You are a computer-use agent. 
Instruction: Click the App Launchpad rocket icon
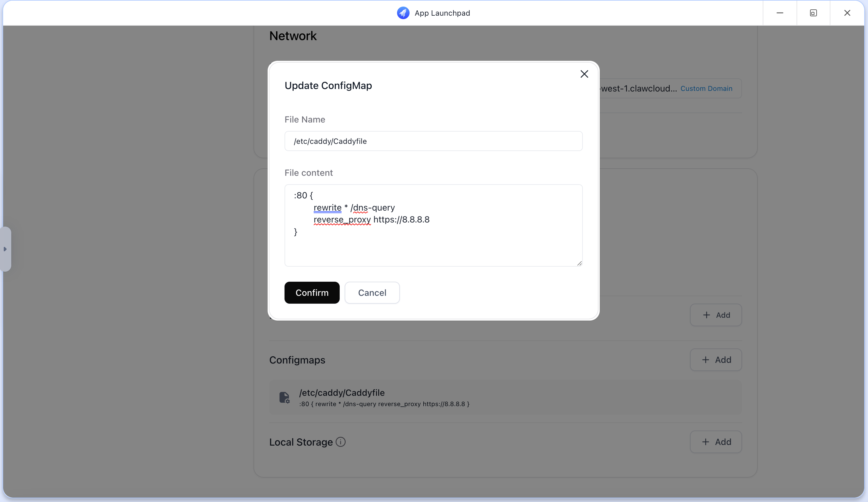click(403, 13)
